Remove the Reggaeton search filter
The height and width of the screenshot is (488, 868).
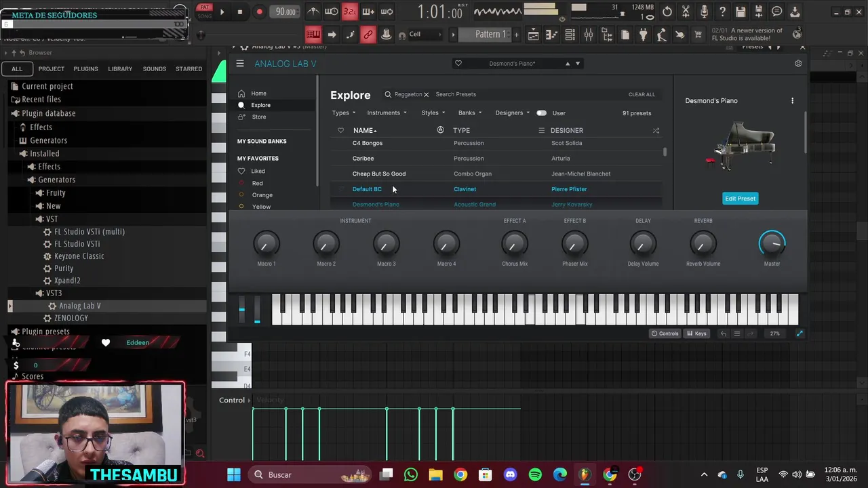pos(427,95)
